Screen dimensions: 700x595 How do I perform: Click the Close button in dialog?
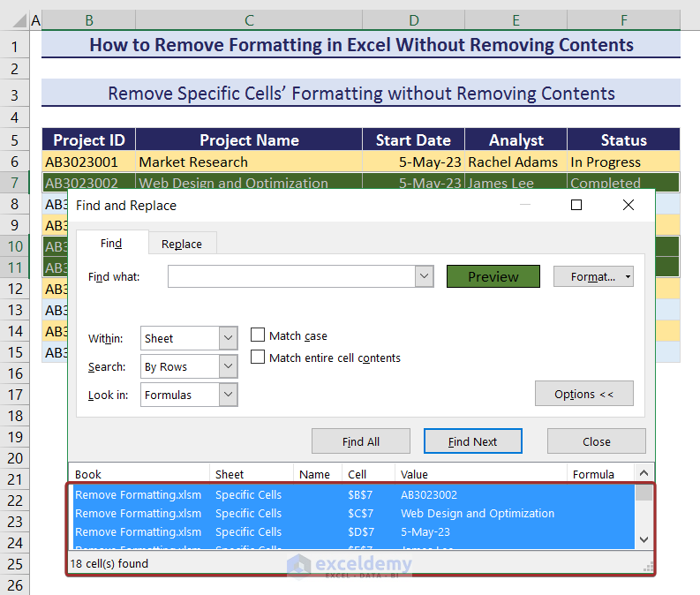click(597, 441)
